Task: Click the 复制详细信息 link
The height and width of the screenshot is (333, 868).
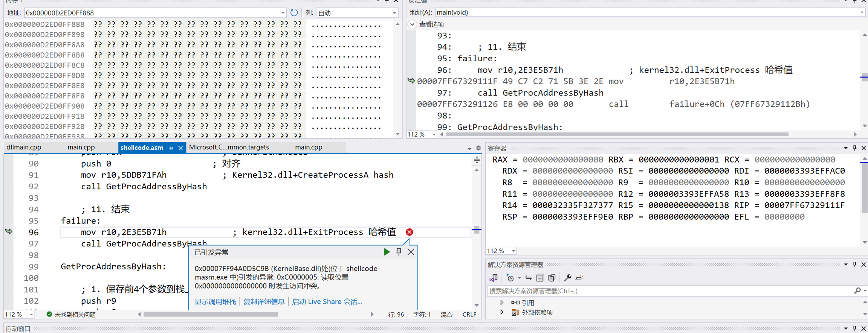Action: tap(264, 301)
